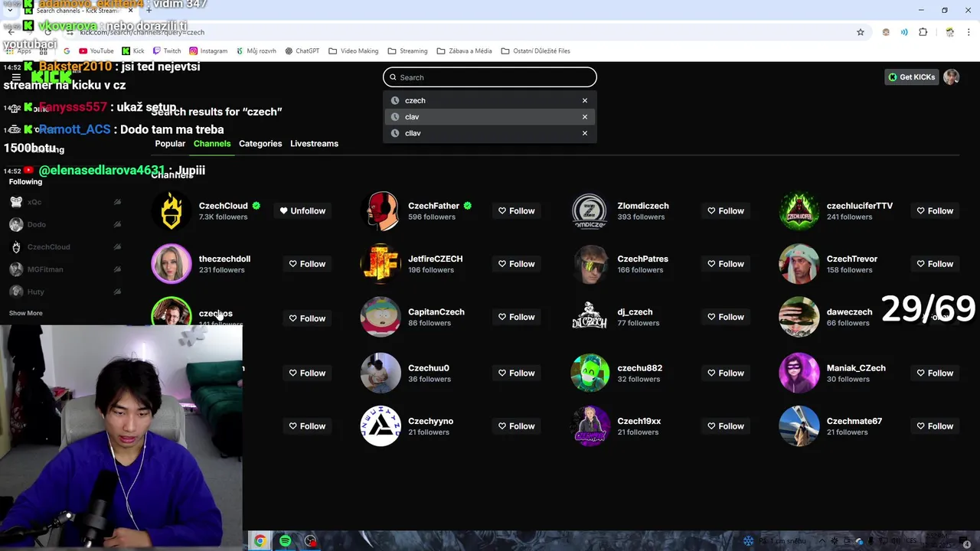Expand the Ostatní Důležité Files folder
Image resolution: width=980 pixels, height=551 pixels.
(x=536, y=51)
